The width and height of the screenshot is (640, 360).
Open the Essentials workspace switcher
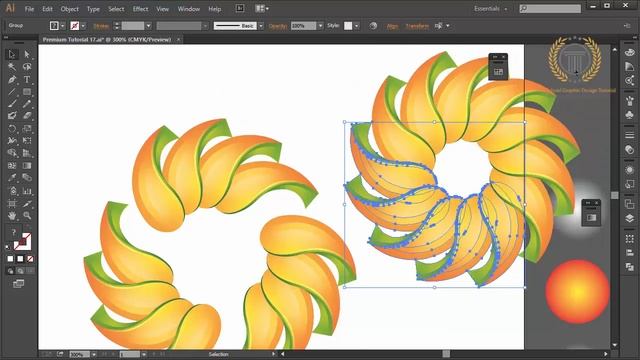(x=491, y=9)
